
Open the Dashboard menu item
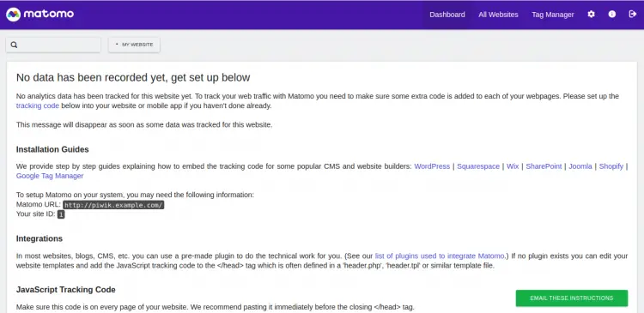[x=447, y=15]
